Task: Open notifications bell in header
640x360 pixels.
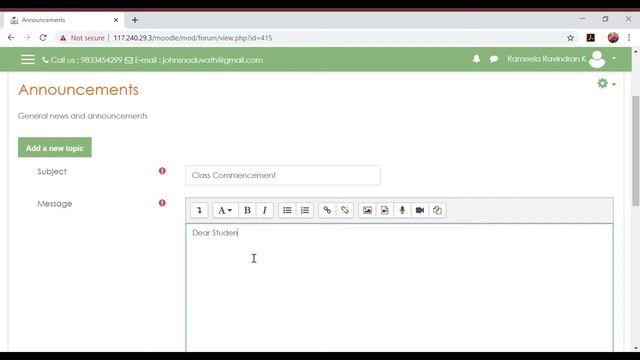Action: [476, 59]
